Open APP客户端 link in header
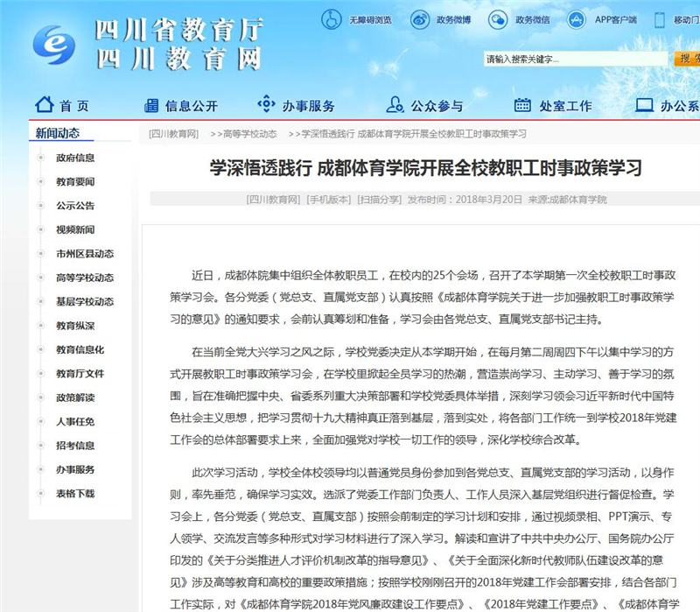This screenshot has width=700, height=612. pos(616,20)
